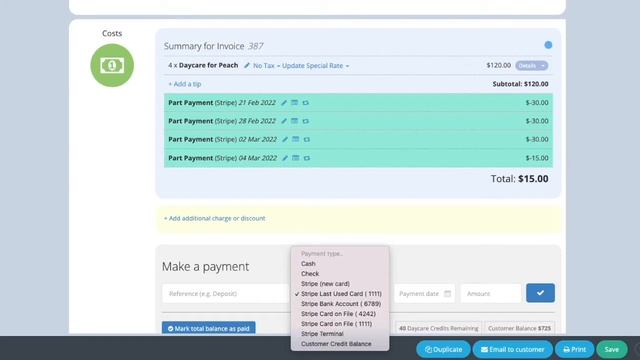Click Add a tip link

coord(184,84)
